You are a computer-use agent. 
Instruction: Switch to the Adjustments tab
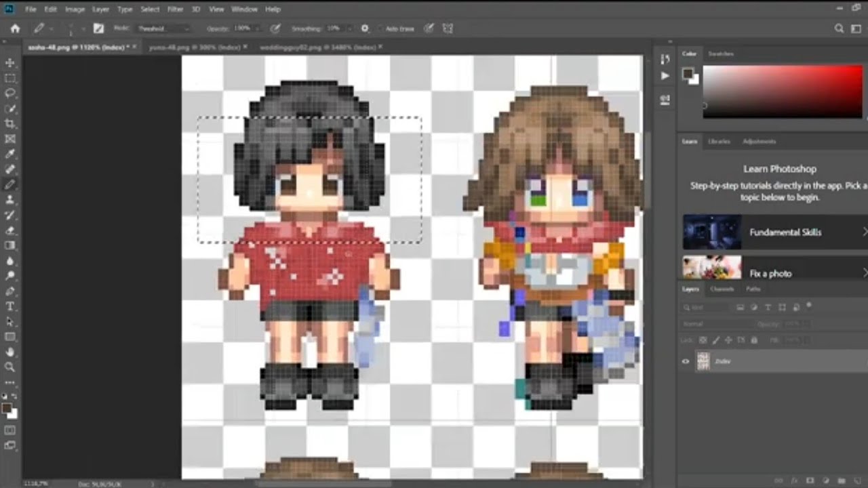(759, 141)
